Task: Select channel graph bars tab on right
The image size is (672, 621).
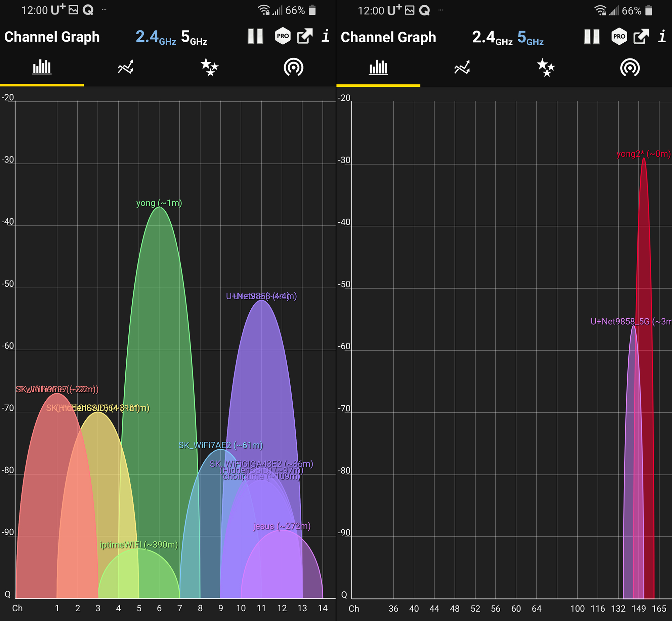Action: click(x=378, y=68)
